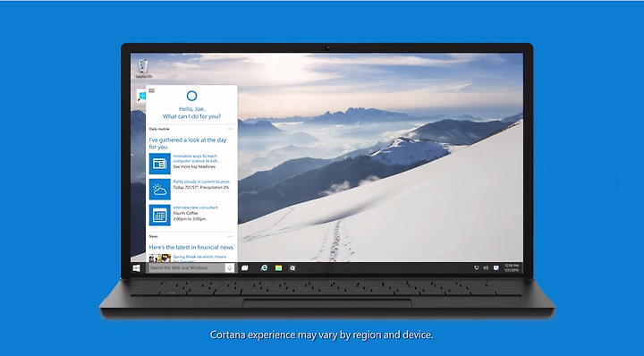This screenshot has height=356, width=644.
Task: Click the 'Daily routine' section label
Action: (x=159, y=129)
